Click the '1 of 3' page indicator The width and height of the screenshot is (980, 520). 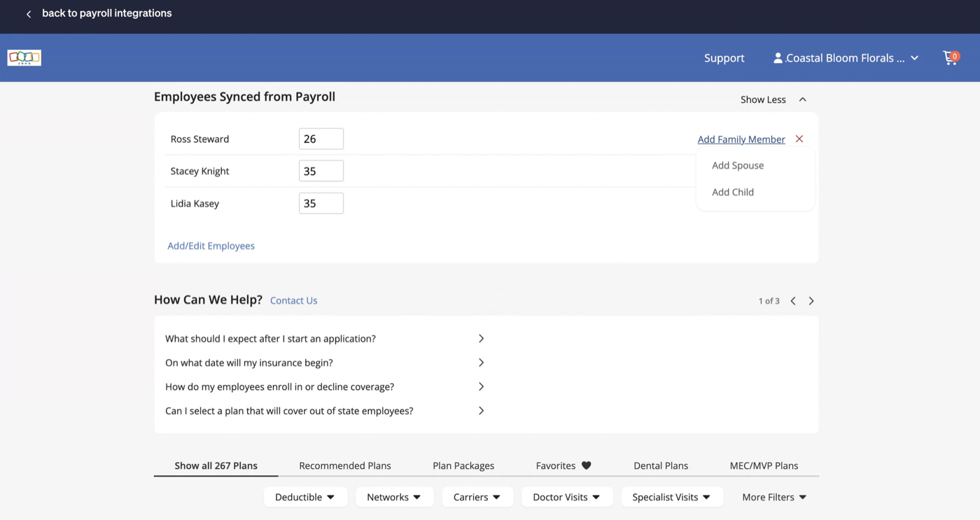click(769, 301)
